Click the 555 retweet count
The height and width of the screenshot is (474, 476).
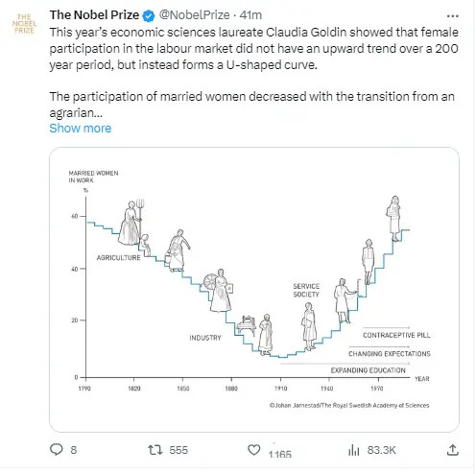pos(178,450)
